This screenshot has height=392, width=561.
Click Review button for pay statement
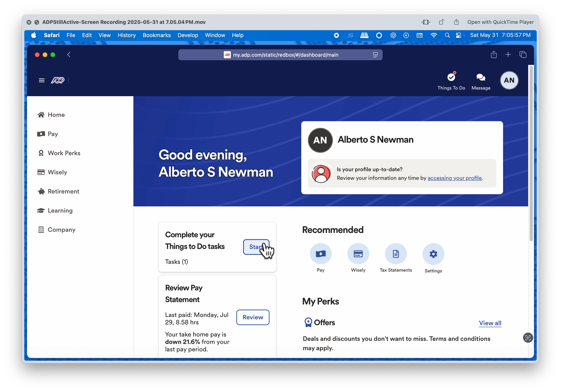pyautogui.click(x=253, y=317)
